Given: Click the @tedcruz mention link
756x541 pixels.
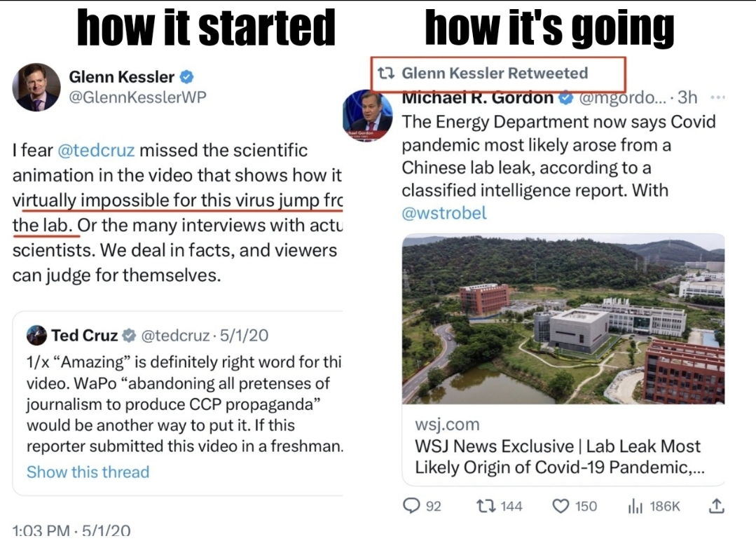Looking at the screenshot, I should pos(95,150).
